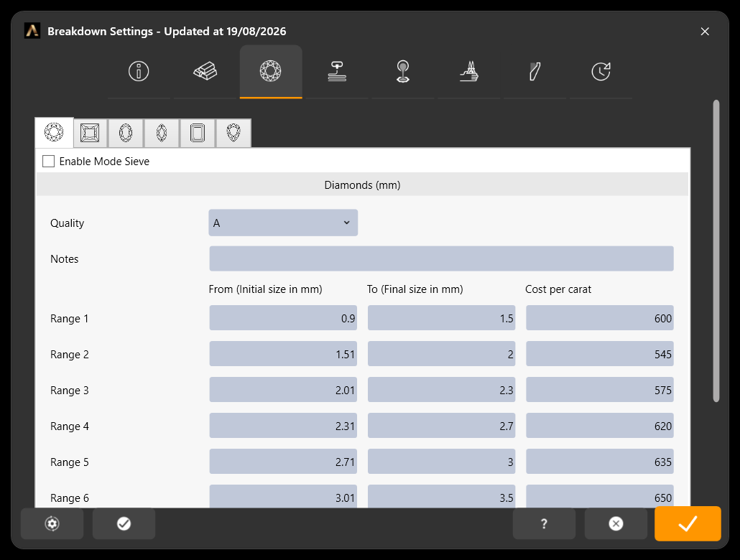Screen dimensions: 740x560
Task: Edit Range 3 cost 575
Action: click(x=600, y=390)
